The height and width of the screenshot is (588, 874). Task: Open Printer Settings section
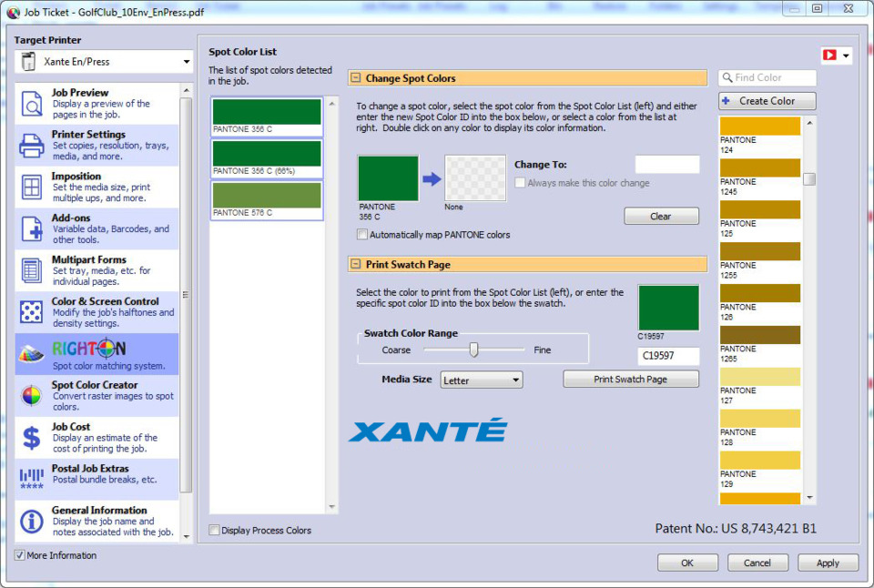tap(97, 146)
